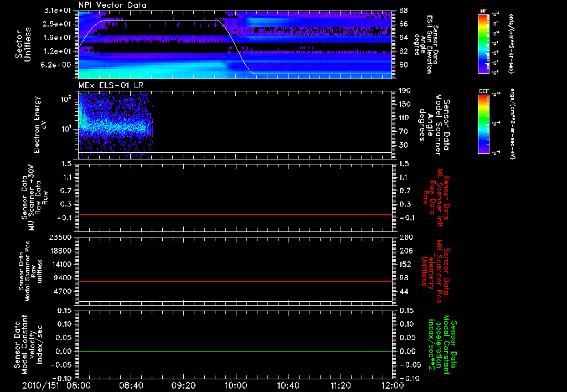
Task: Click the 2010/151 08:00 start time label
Action: [x=56, y=385]
